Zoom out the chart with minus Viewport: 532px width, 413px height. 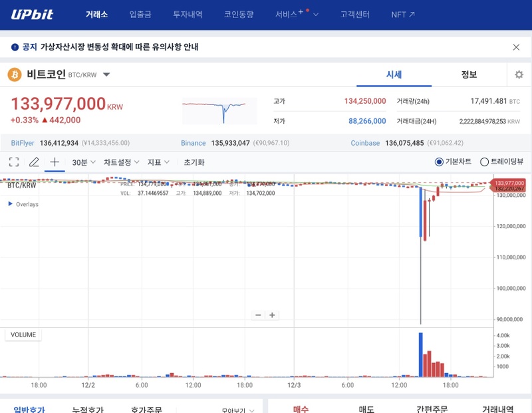click(x=258, y=315)
